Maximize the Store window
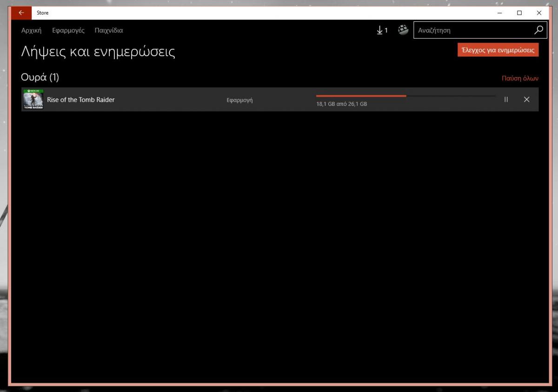This screenshot has width=558, height=392. click(x=519, y=13)
